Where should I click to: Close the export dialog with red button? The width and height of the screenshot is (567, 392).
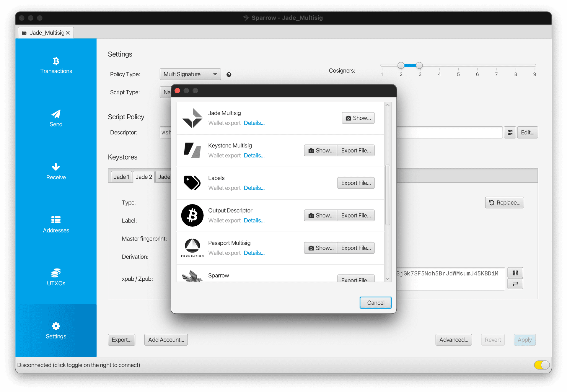click(177, 91)
